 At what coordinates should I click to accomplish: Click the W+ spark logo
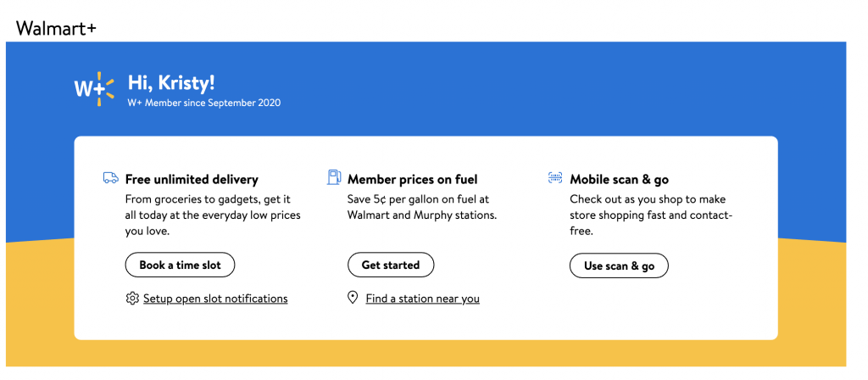[x=93, y=88]
